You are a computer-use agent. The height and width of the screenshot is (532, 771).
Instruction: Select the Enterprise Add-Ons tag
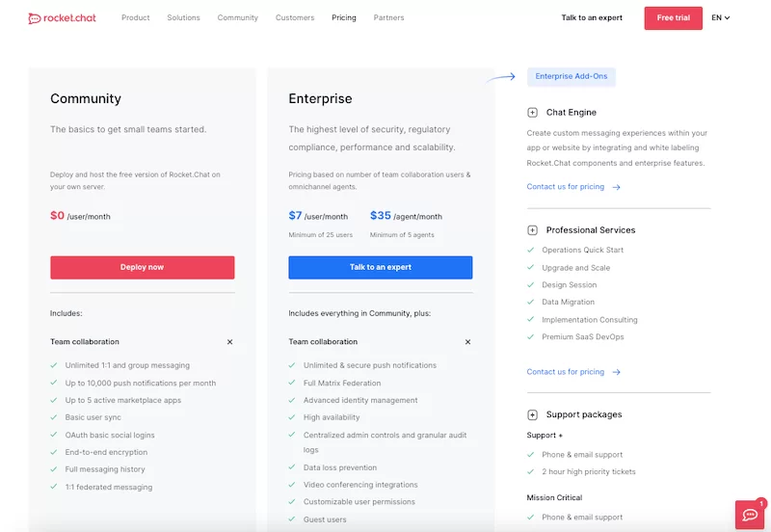[571, 77]
